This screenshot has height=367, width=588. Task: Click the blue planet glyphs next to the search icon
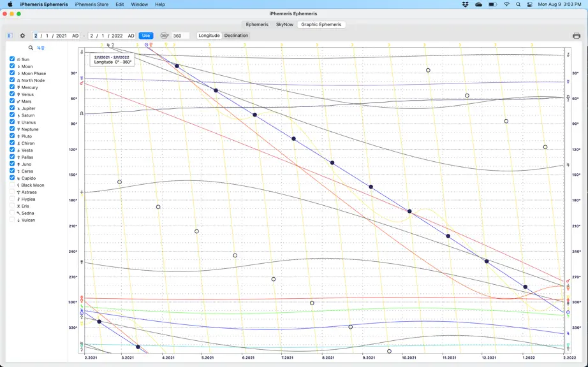(x=41, y=48)
